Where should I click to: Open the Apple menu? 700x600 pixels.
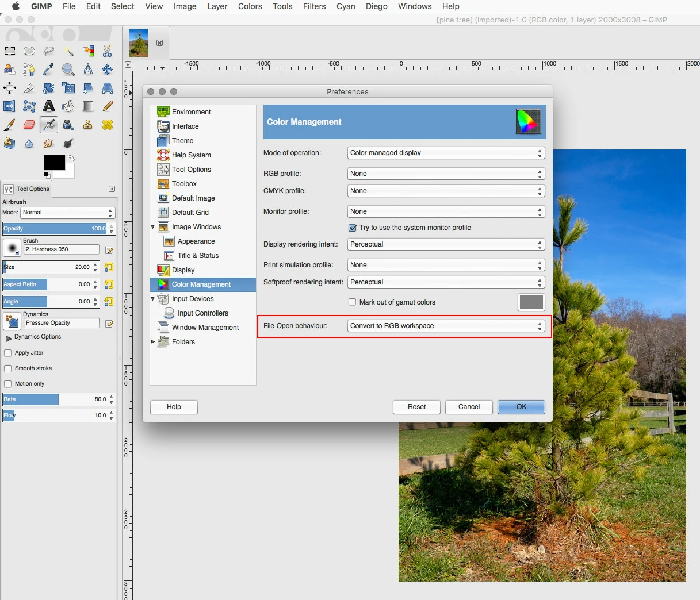click(x=16, y=6)
